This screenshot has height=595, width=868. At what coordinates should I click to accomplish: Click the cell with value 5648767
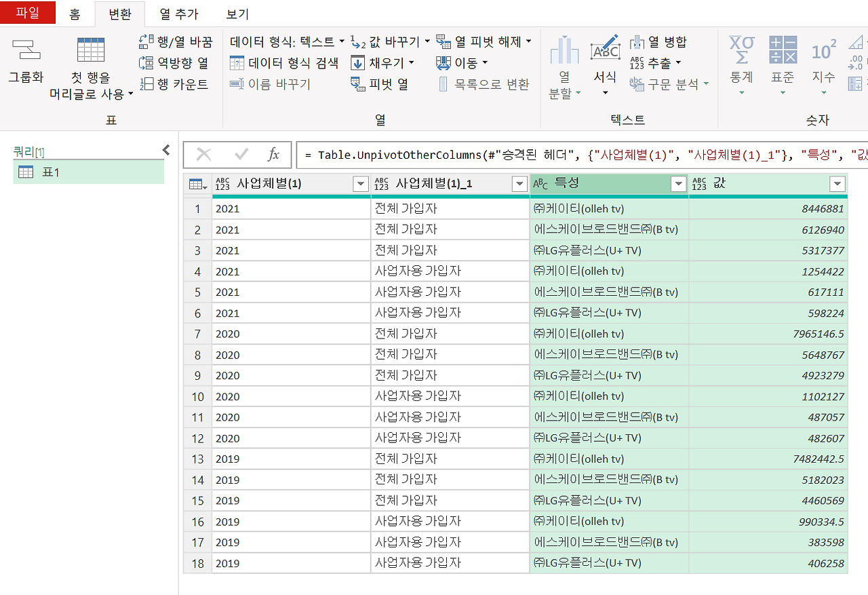click(768, 355)
